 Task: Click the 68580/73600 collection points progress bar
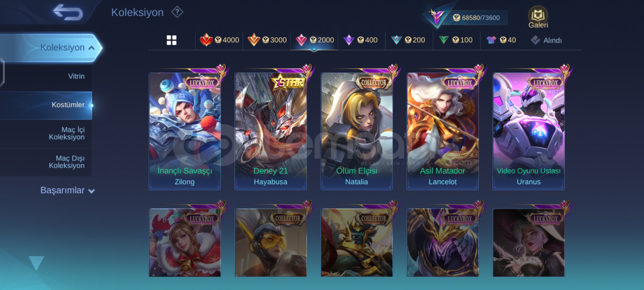pos(476,18)
